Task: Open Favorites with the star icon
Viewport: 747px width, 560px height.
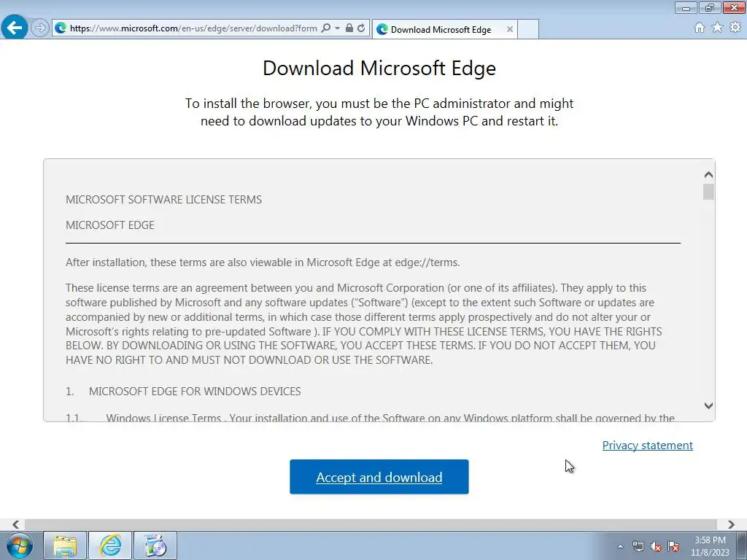Action: (717, 28)
